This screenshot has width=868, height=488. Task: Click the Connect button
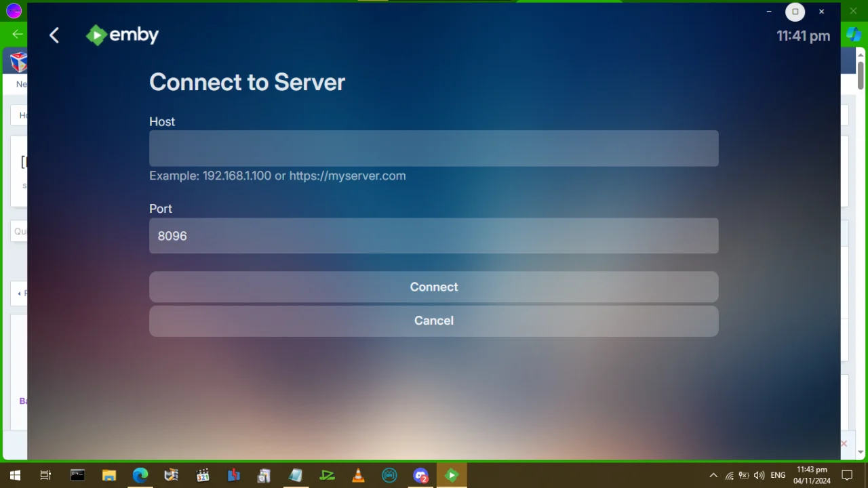434,287
